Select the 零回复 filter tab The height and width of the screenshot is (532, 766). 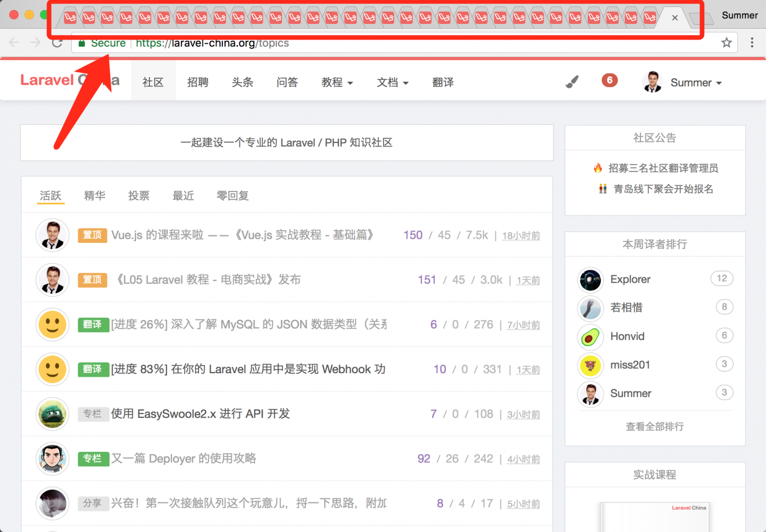coord(232,196)
